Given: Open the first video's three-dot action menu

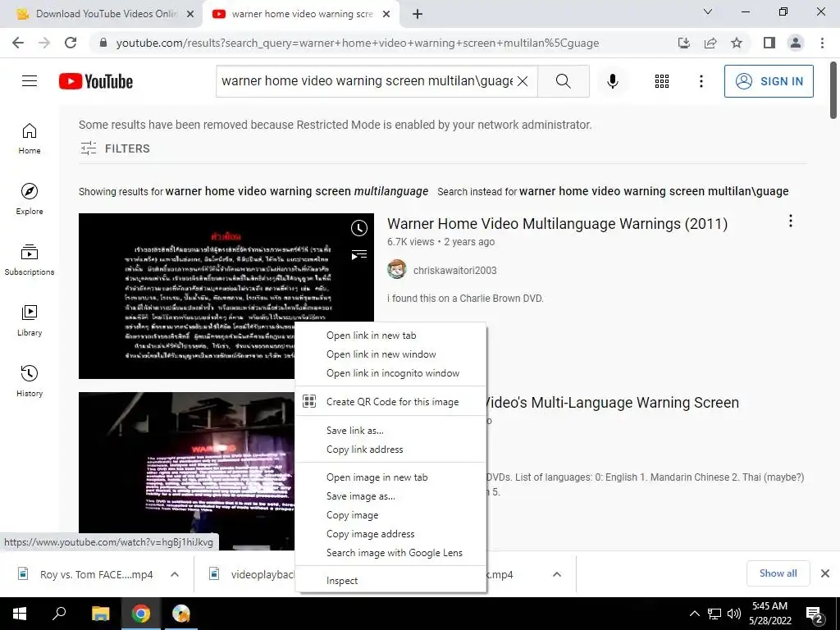Looking at the screenshot, I should point(790,221).
